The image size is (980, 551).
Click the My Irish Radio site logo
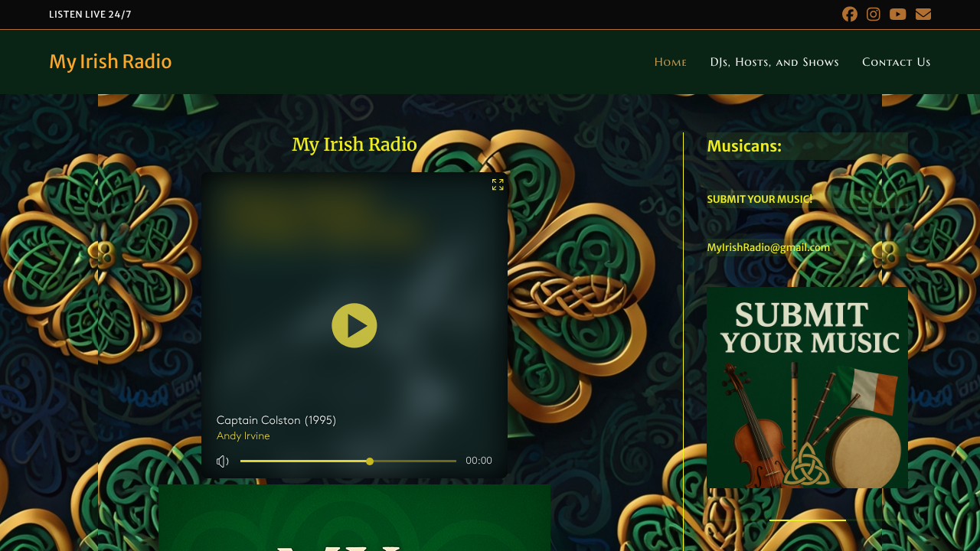coord(110,61)
